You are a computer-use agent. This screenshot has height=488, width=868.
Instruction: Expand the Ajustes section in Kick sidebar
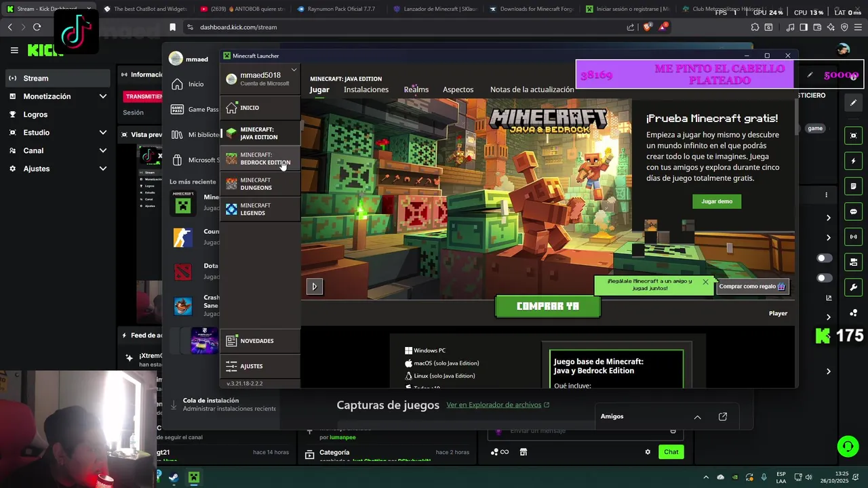click(58, 168)
